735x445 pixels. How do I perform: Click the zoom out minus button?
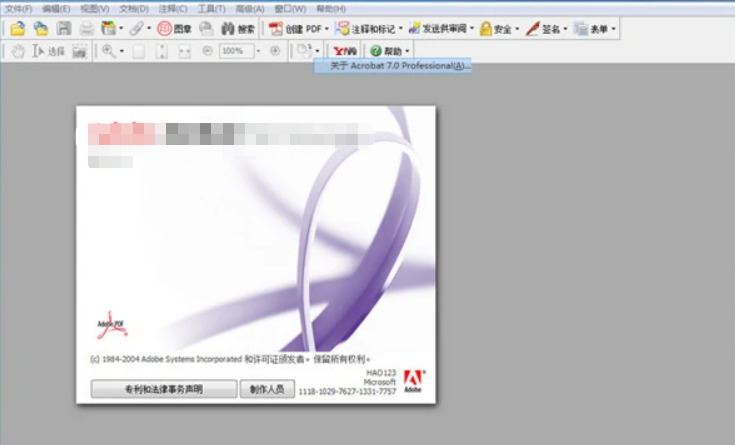coord(207,51)
